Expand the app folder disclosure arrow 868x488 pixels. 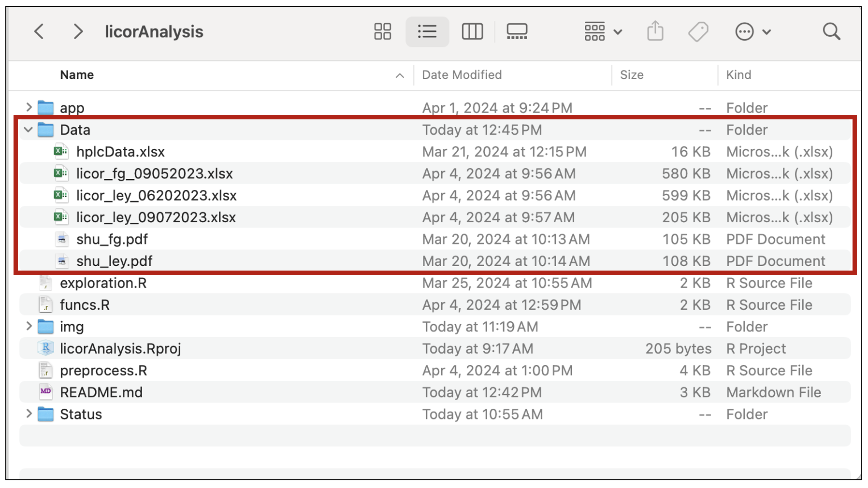pyautogui.click(x=29, y=107)
